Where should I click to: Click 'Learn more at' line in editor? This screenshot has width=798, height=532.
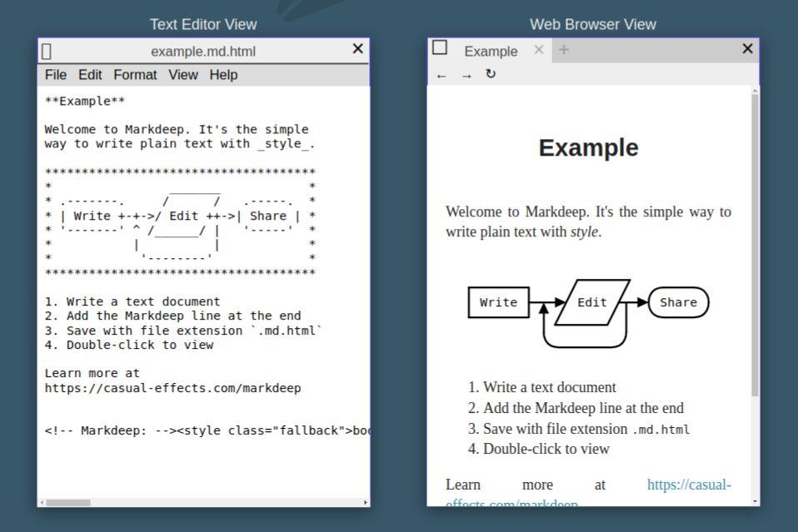pos(92,373)
